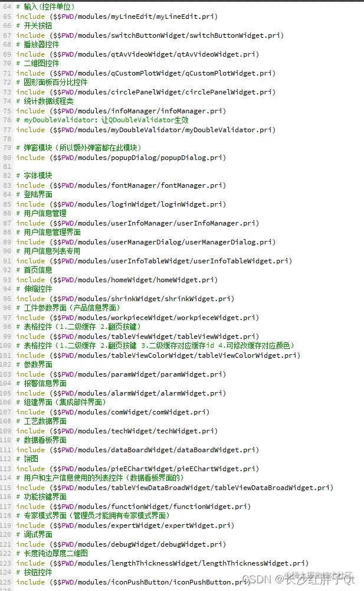This screenshot has width=364, height=591.
Task: Click the comment starting '# 组建界面'
Action: [61, 402]
